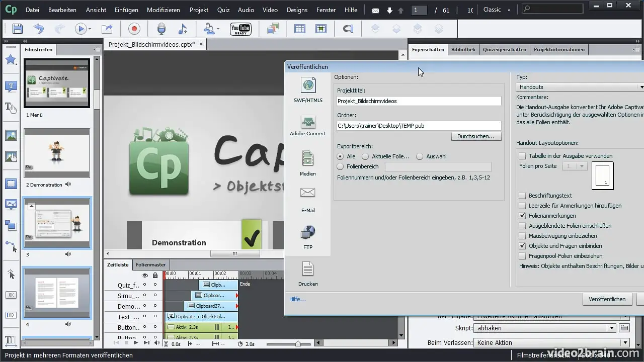Click the Durchsuchen... button
The width and height of the screenshot is (644, 362).
click(x=476, y=136)
